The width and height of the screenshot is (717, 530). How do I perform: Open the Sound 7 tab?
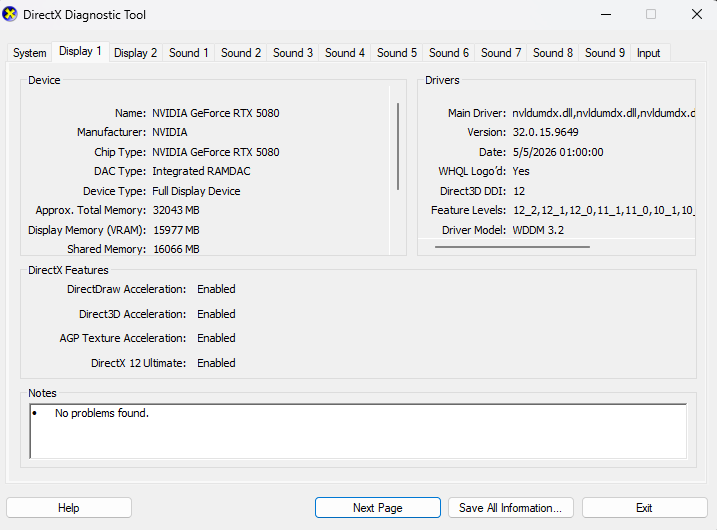pos(501,53)
